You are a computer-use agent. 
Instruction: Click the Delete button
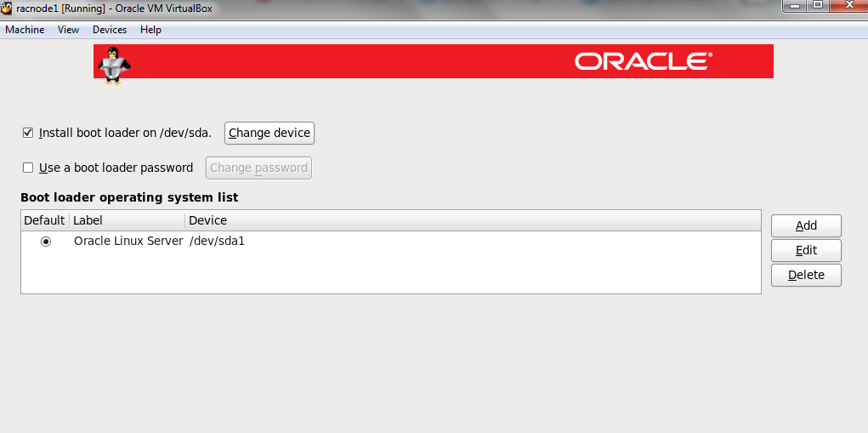tap(806, 275)
